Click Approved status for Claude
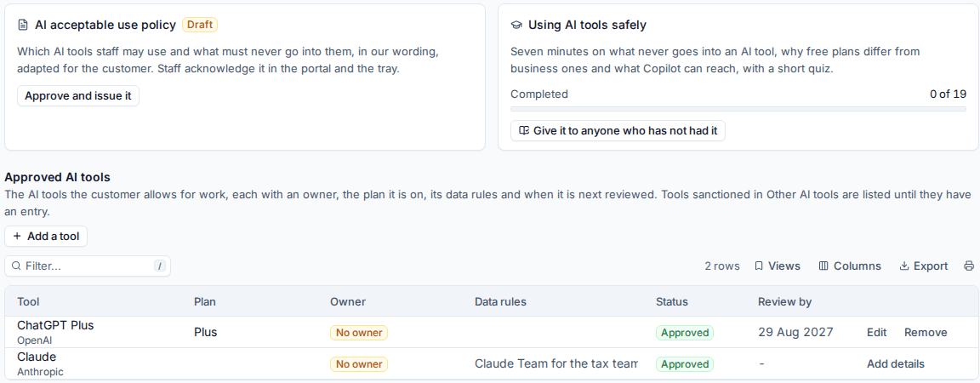 (x=684, y=363)
